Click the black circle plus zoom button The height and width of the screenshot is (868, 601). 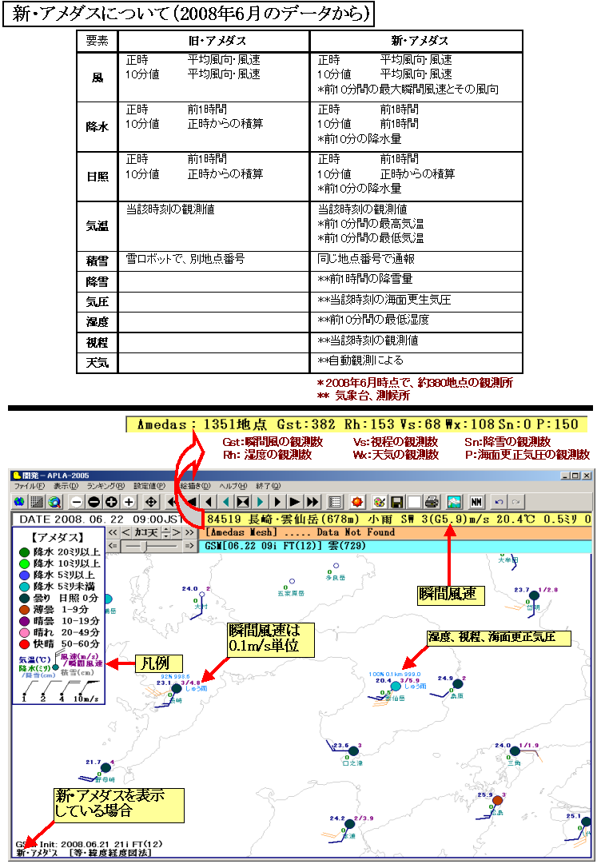click(x=111, y=501)
